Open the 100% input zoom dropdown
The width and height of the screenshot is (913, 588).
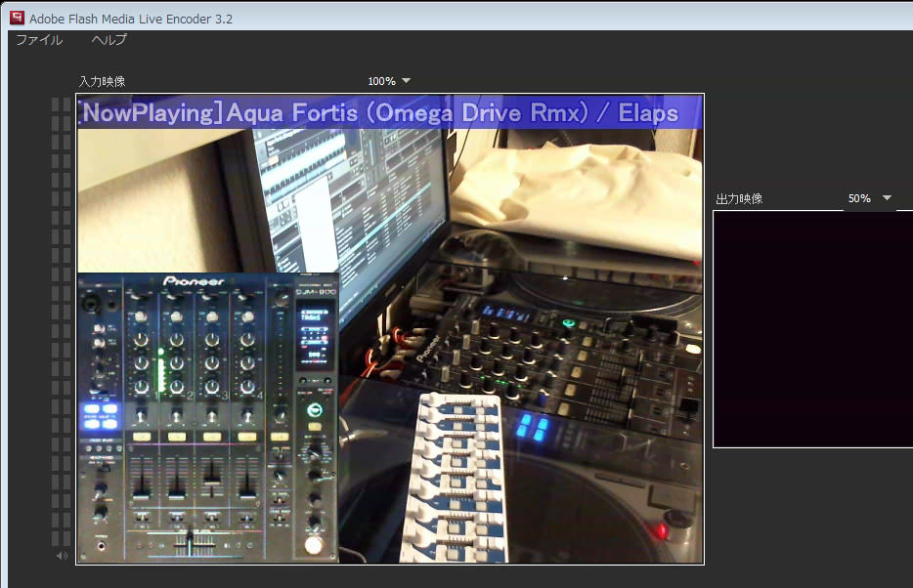[x=389, y=81]
